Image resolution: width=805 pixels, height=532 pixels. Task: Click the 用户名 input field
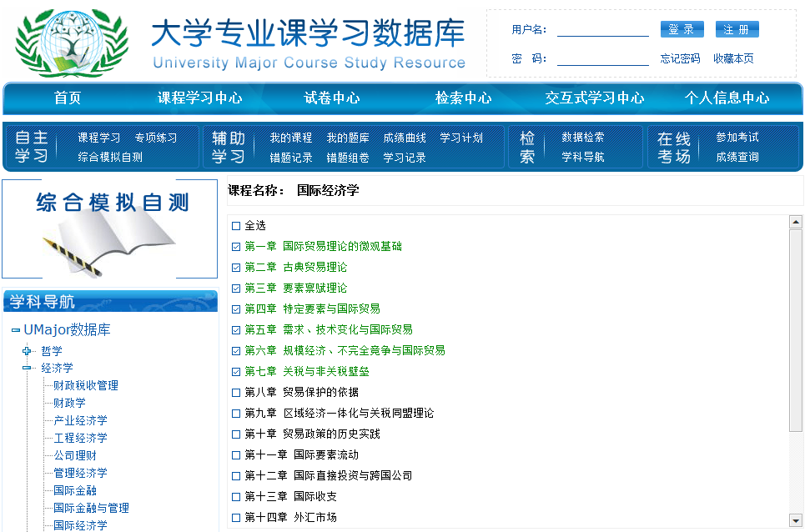click(602, 30)
